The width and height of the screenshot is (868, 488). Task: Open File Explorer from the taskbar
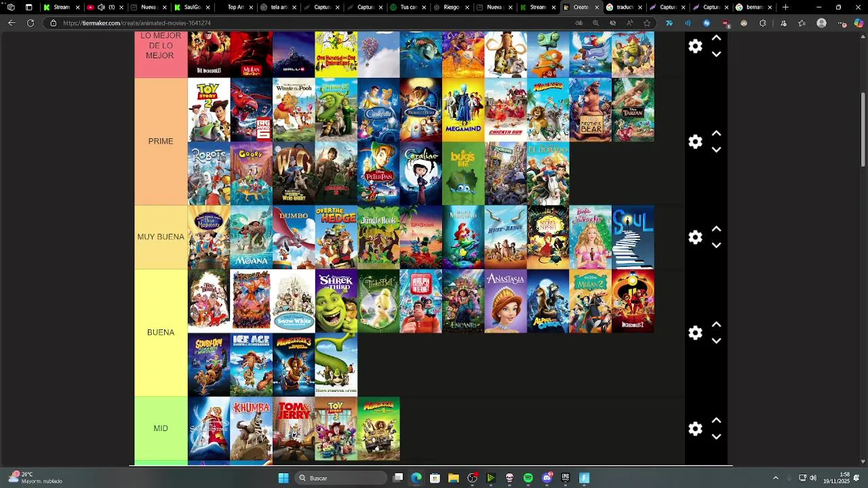pyautogui.click(x=454, y=479)
